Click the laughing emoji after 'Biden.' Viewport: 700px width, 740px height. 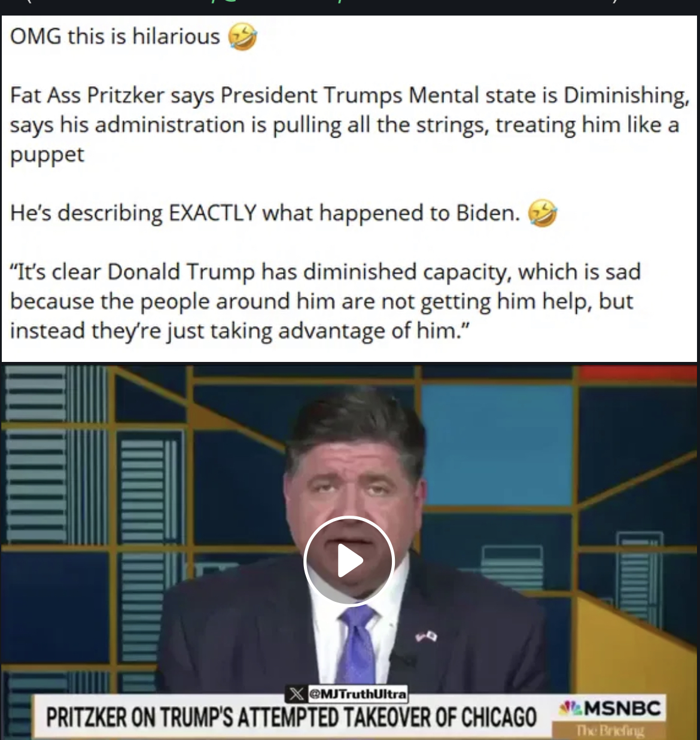coord(543,214)
